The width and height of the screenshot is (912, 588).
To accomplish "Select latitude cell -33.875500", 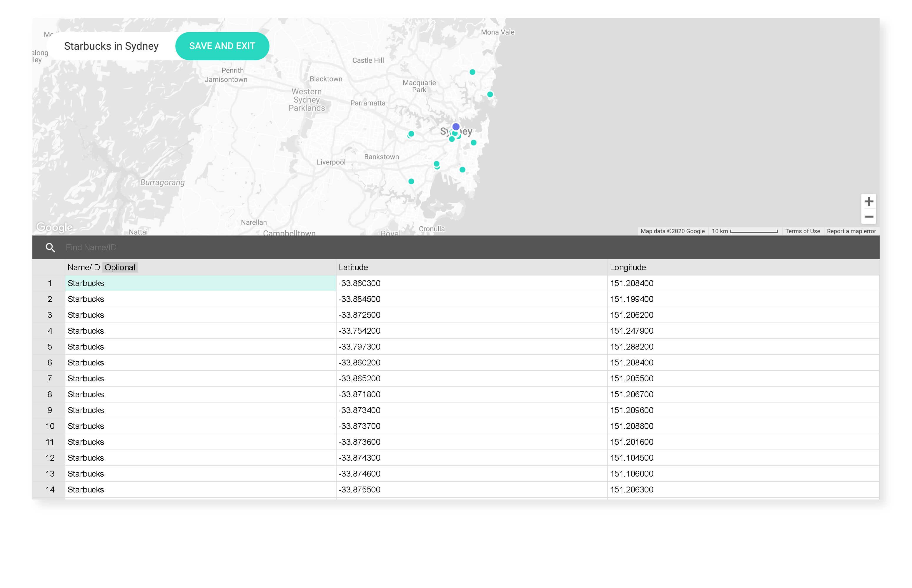I will (472, 490).
